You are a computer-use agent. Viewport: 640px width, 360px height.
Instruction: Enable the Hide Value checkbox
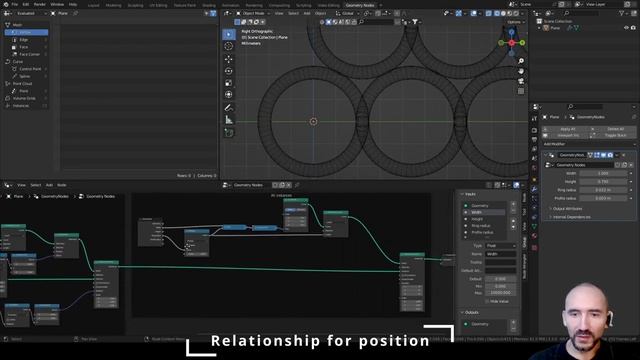(x=487, y=301)
